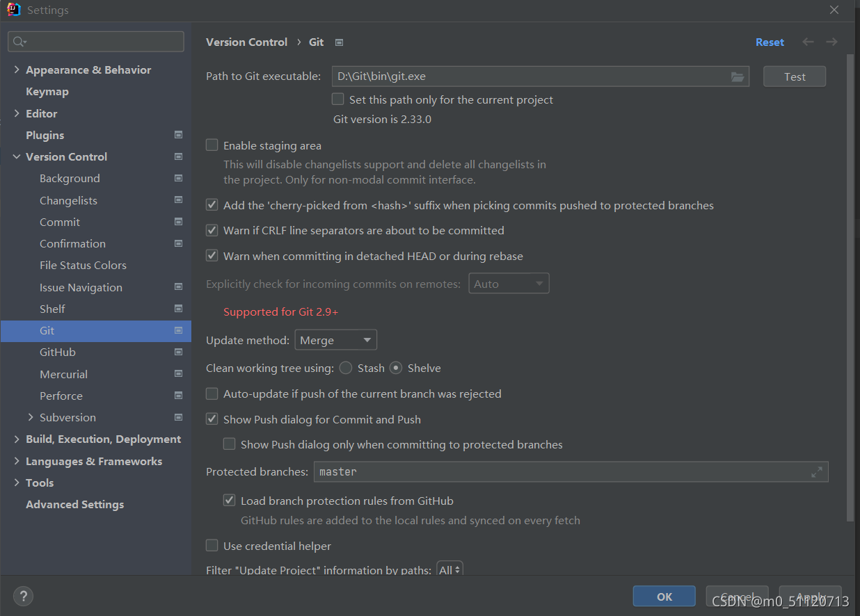The image size is (860, 616).
Task: Click the project icon beside Shelf
Action: [x=178, y=309]
